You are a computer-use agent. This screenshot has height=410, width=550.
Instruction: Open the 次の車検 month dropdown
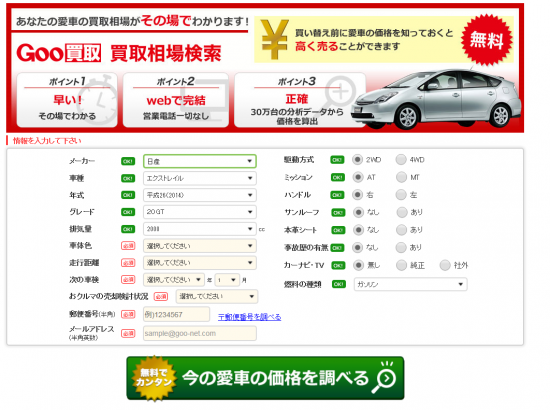coord(227,280)
